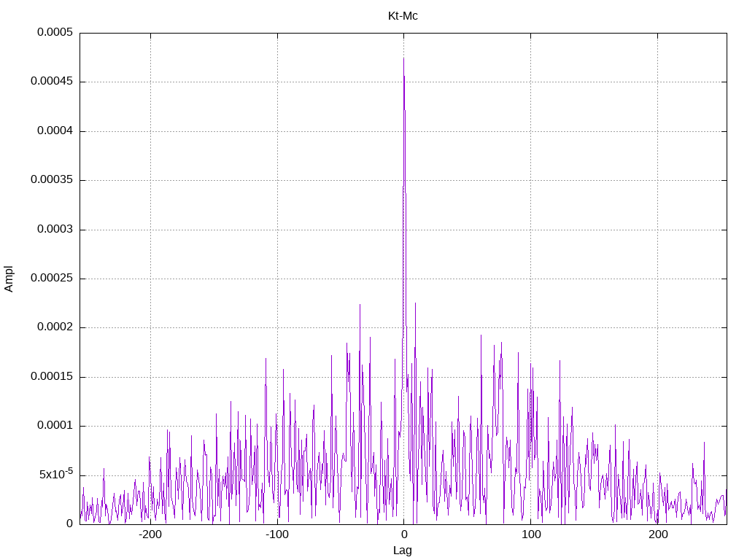The image size is (747, 560).
Task: Click the plot title Kt-Mc
Action: tap(403, 16)
